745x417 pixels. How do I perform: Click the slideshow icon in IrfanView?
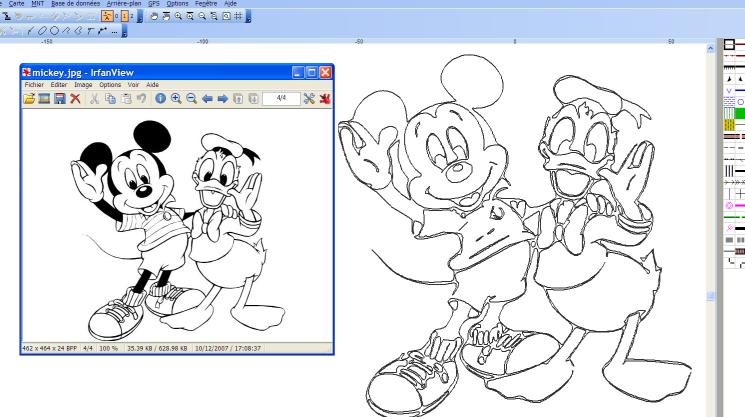pos(44,98)
